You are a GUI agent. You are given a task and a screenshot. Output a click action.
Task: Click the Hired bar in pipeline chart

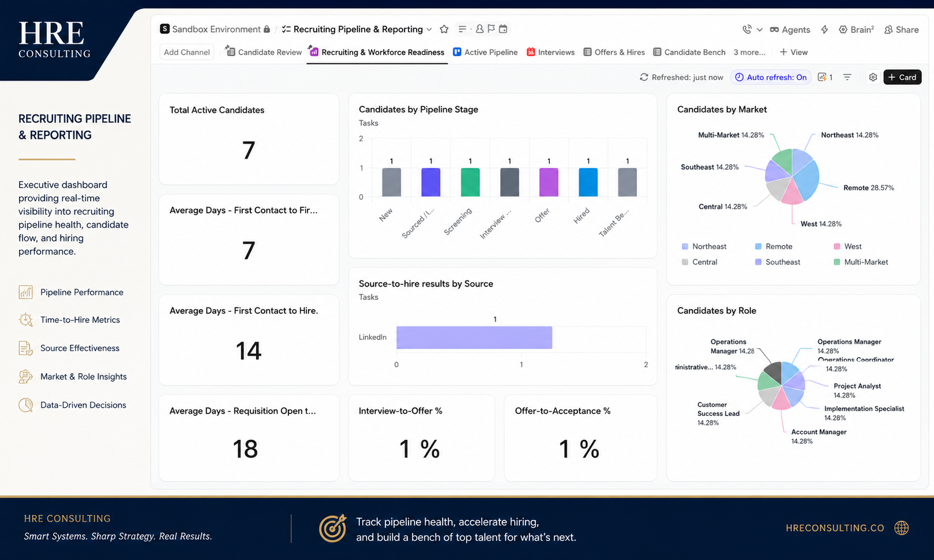[x=588, y=182]
